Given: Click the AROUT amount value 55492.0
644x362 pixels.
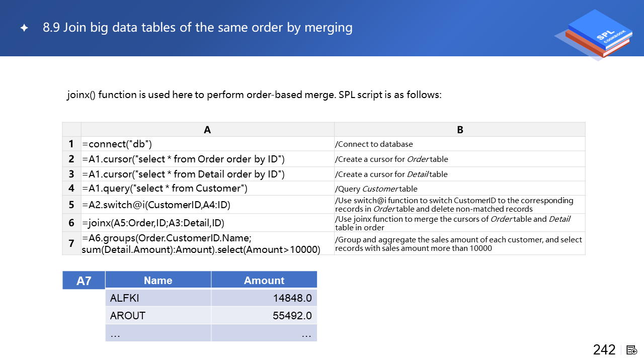Looking at the screenshot, I should click(292, 316).
